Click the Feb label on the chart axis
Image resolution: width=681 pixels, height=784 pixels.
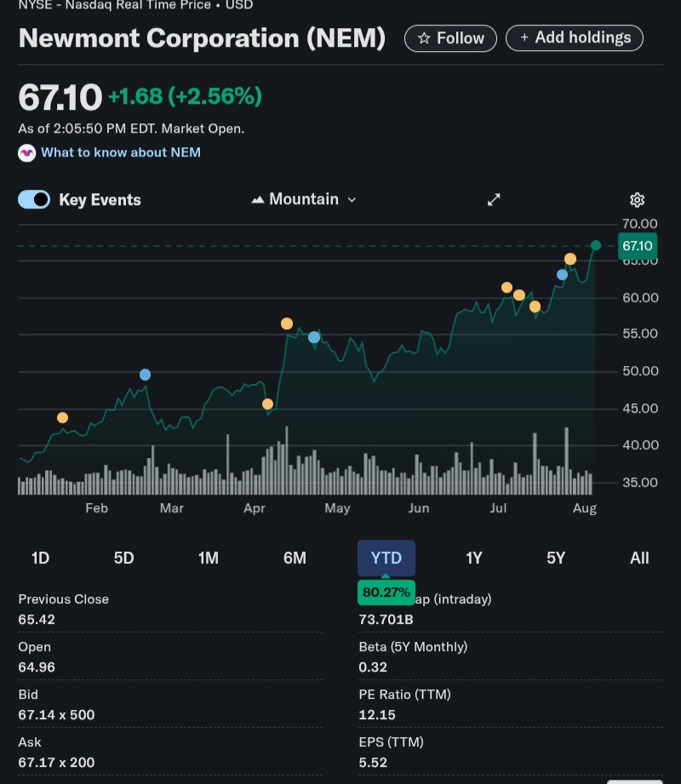click(96, 508)
